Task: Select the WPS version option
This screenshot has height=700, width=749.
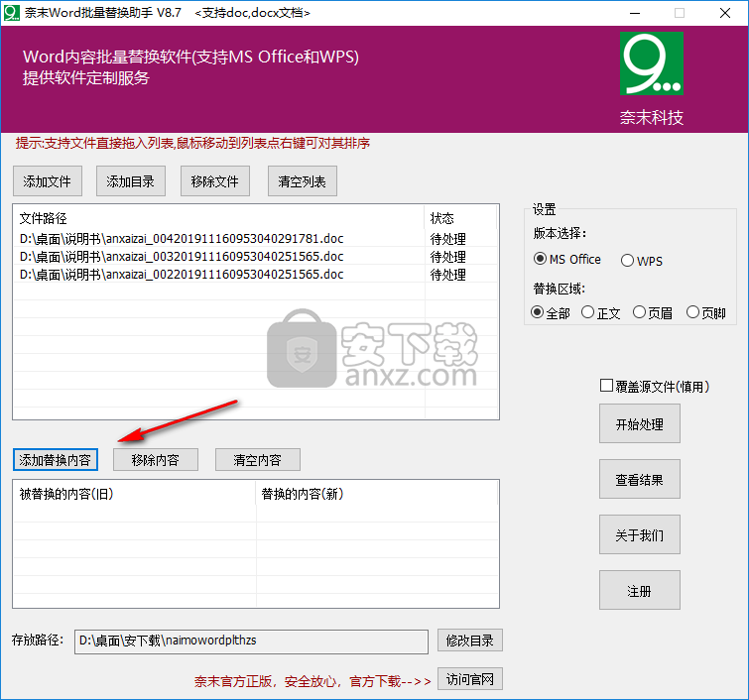Action: click(x=627, y=261)
